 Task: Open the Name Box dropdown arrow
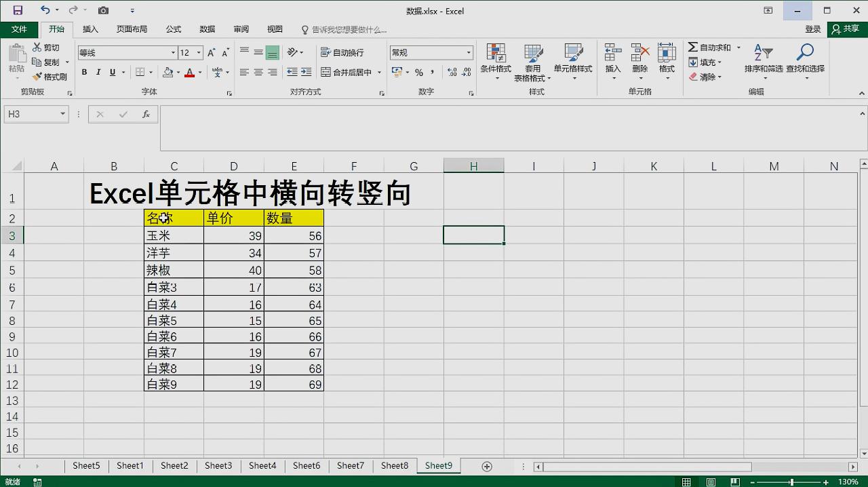(x=62, y=114)
